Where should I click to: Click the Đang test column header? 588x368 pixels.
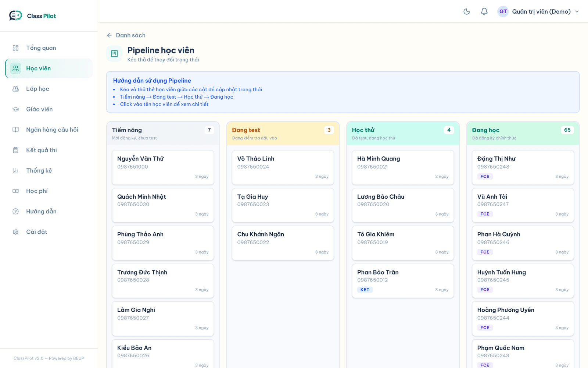pyautogui.click(x=283, y=133)
